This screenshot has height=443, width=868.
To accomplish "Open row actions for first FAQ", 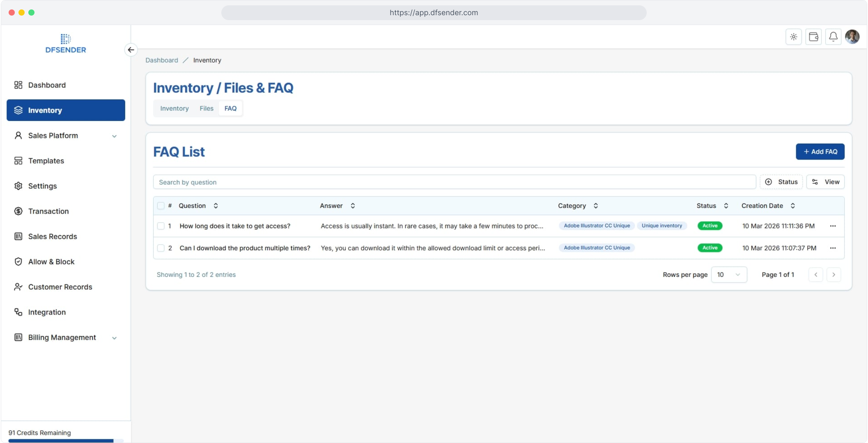I will click(x=833, y=226).
